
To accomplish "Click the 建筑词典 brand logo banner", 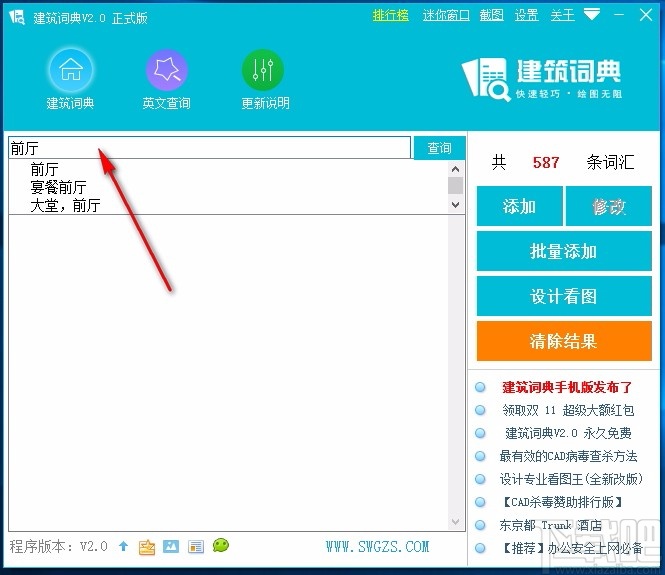I will tap(542, 78).
